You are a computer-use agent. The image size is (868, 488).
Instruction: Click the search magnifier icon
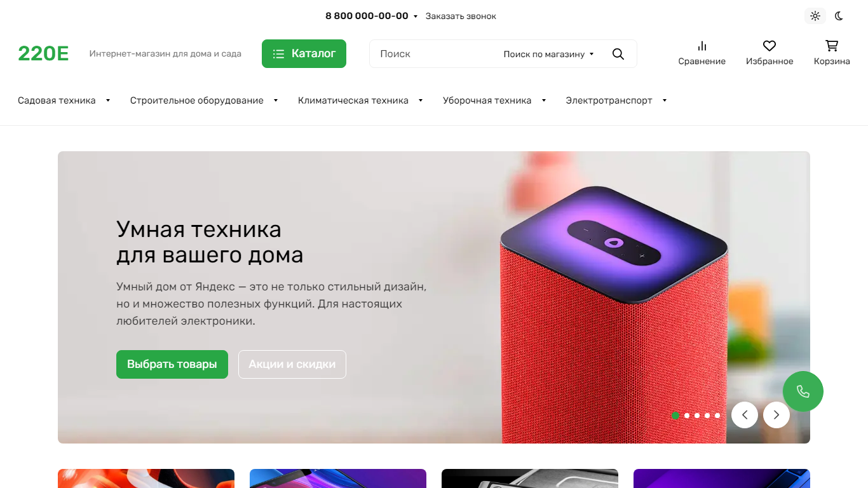pyautogui.click(x=618, y=54)
